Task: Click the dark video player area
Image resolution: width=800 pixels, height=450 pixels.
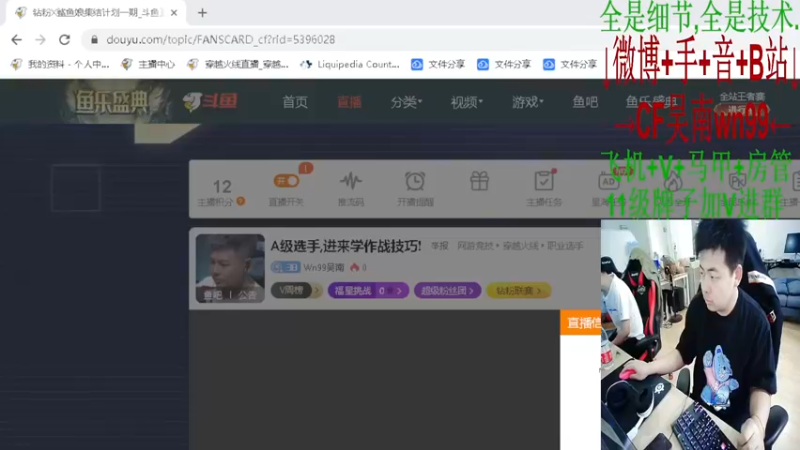Action: pyautogui.click(x=374, y=380)
